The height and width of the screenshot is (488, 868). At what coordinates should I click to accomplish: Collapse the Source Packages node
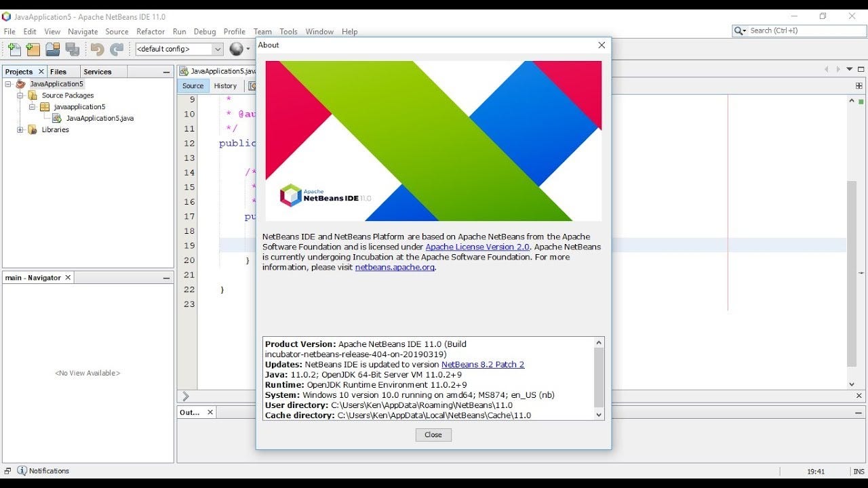[x=20, y=96]
